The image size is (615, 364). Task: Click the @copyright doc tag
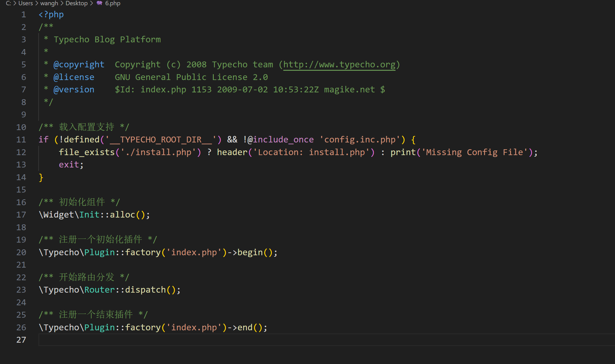pos(79,64)
